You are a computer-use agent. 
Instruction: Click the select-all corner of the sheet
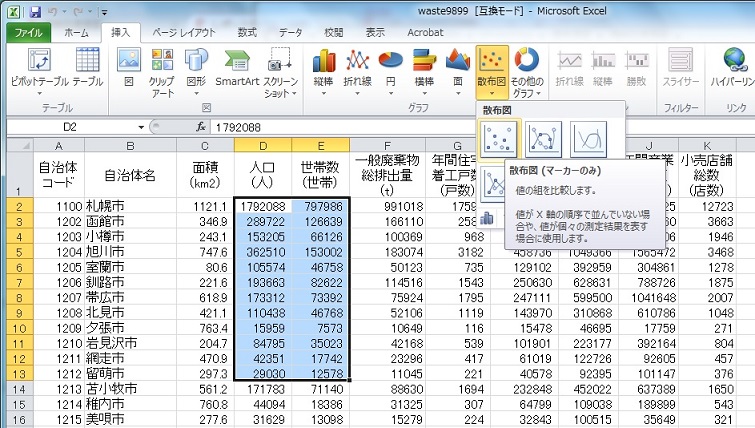point(20,145)
